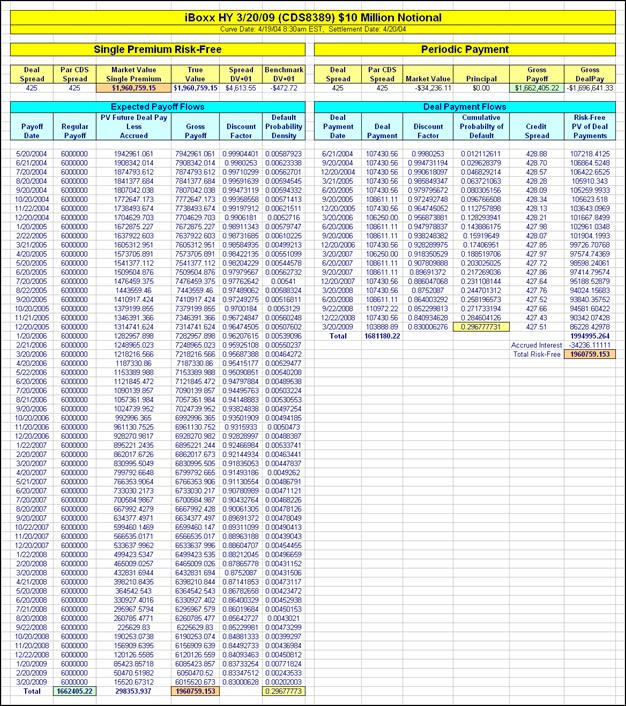This screenshot has height=706, width=626.
Task: Select the 'Benchmark DV•01' header cell
Action: tap(284, 74)
